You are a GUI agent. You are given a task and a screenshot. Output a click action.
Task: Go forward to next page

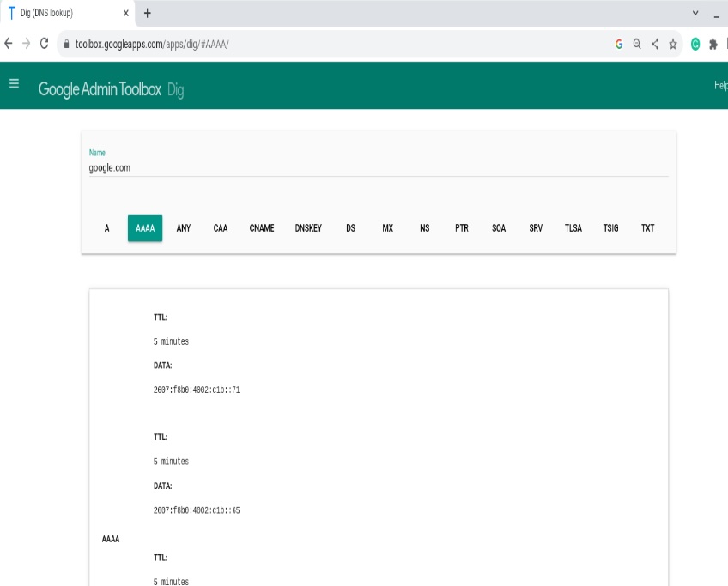click(26, 44)
